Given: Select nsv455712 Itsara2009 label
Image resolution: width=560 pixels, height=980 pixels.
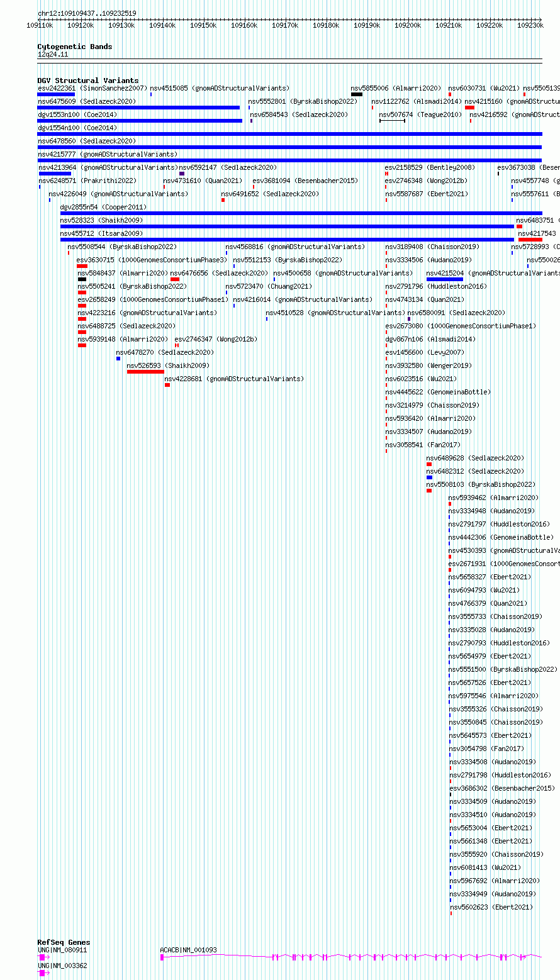Looking at the screenshot, I should (x=101, y=233).
